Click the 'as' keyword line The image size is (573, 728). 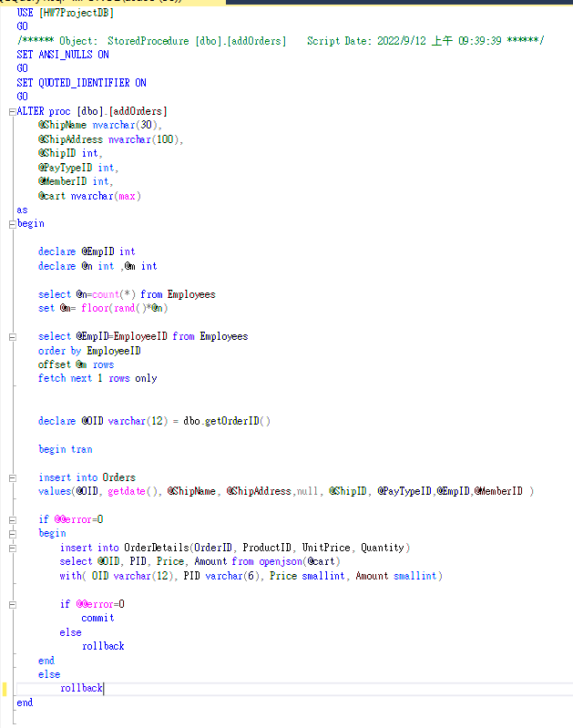[x=22, y=210]
